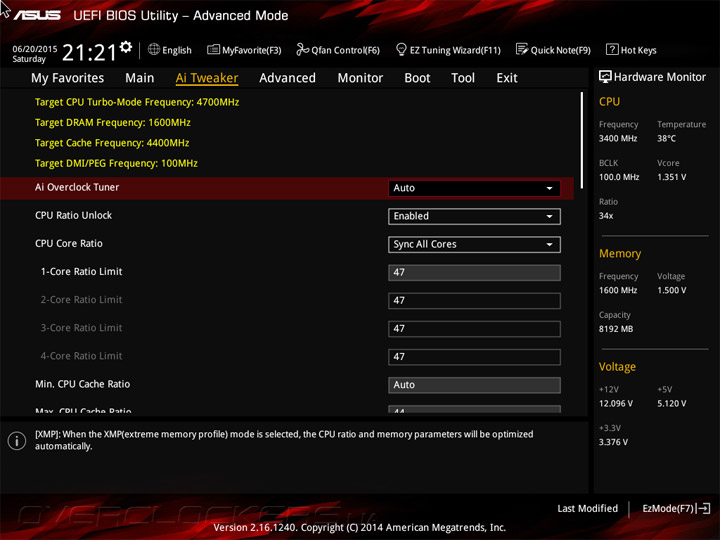
Task: Click the 06/20/2015 Saturday date
Action: (34, 54)
